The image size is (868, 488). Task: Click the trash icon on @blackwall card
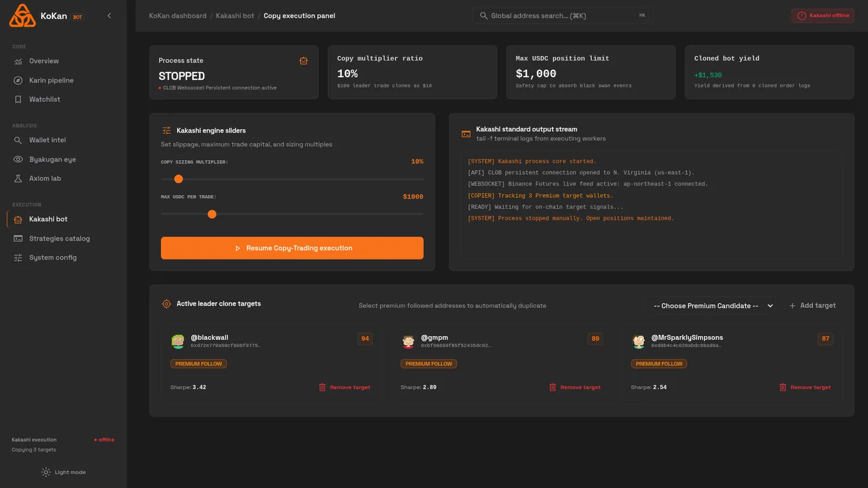(322, 387)
